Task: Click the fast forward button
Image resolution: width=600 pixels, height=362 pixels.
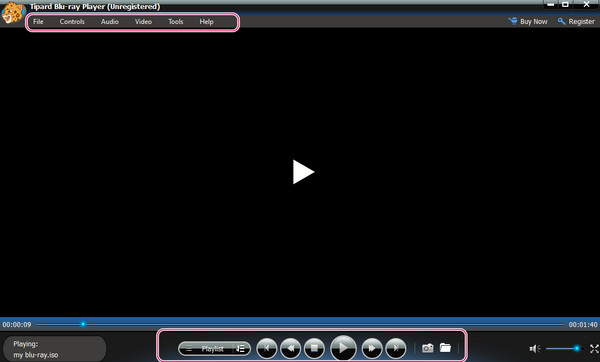Action: [372, 348]
